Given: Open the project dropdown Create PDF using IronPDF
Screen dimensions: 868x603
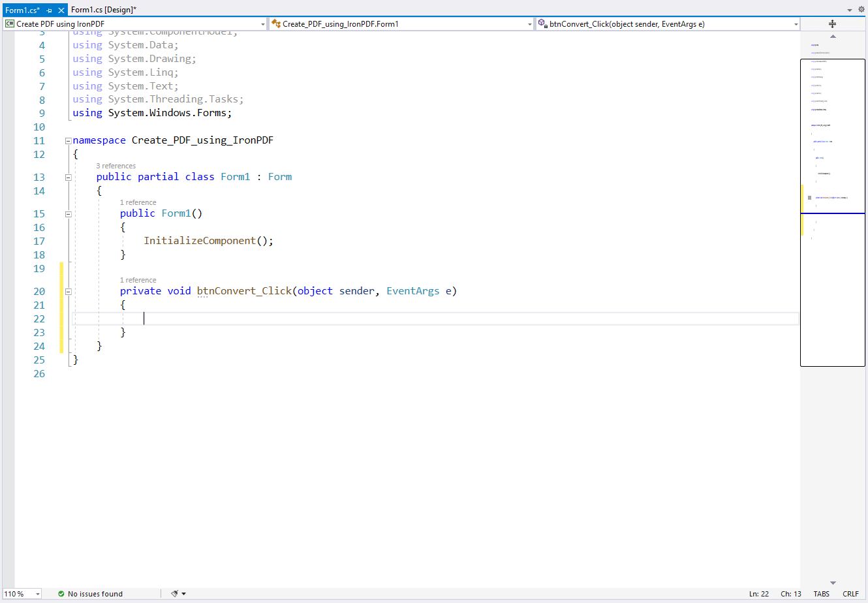Looking at the screenshot, I should pos(135,24).
